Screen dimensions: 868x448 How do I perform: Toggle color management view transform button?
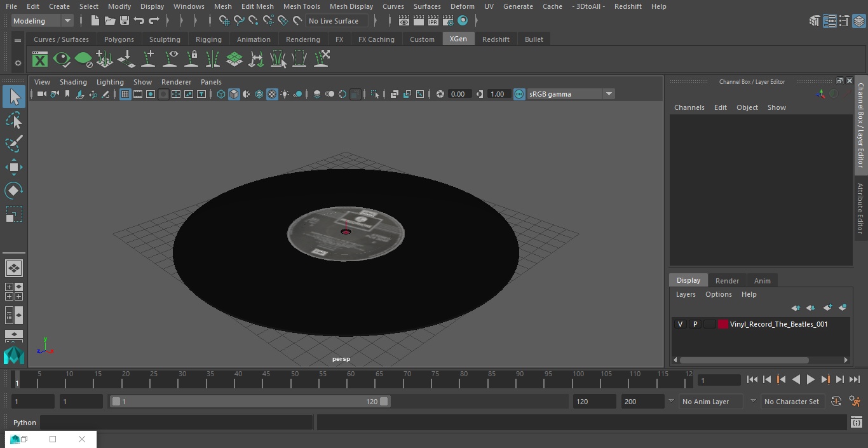(x=519, y=94)
